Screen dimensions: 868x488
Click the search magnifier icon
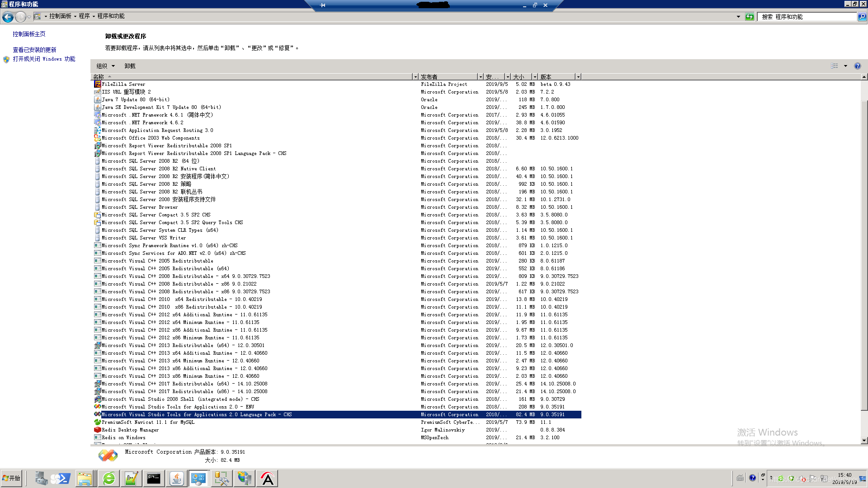(862, 17)
